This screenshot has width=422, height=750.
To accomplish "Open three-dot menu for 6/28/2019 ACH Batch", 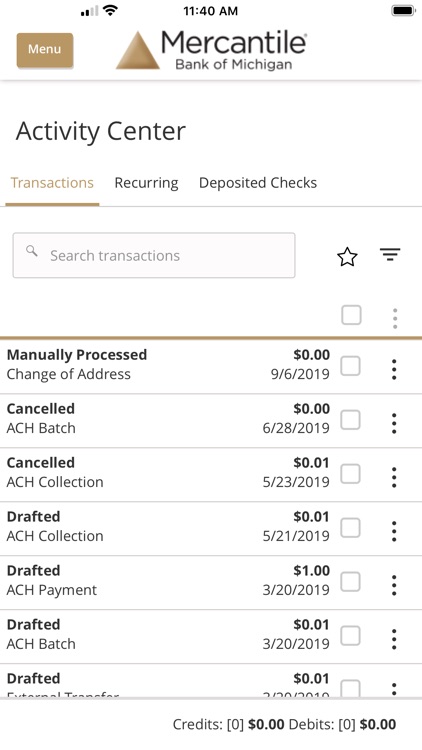I will pos(394,423).
